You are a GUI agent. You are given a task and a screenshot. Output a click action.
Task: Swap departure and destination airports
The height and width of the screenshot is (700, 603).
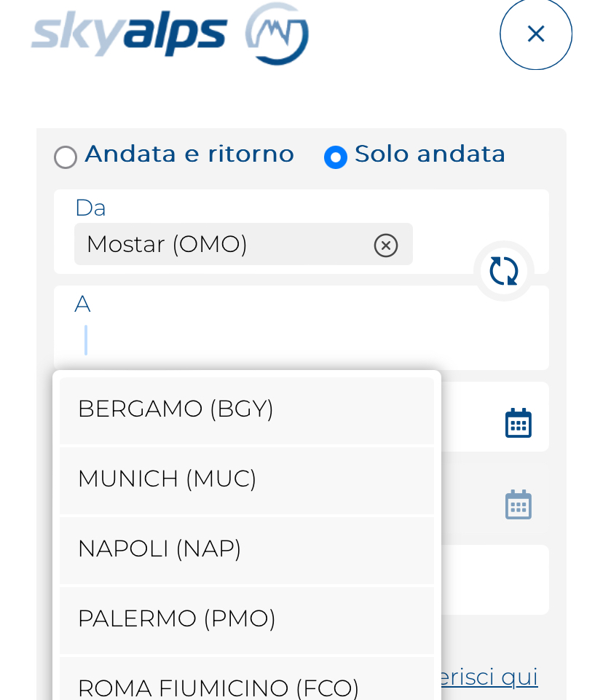pos(504,271)
